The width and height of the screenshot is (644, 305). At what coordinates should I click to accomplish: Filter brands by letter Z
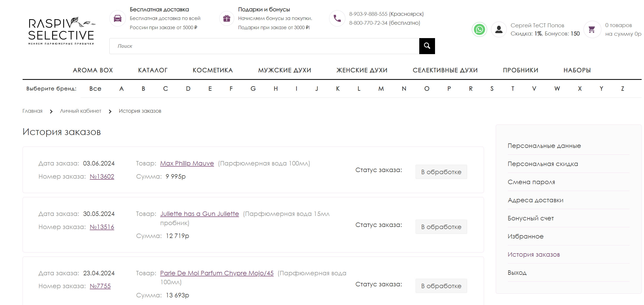[622, 89]
